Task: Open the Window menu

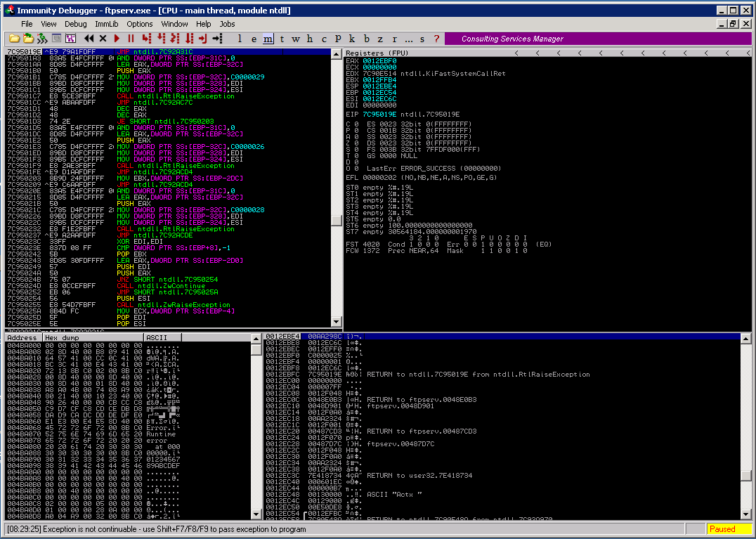Action: 174,24
